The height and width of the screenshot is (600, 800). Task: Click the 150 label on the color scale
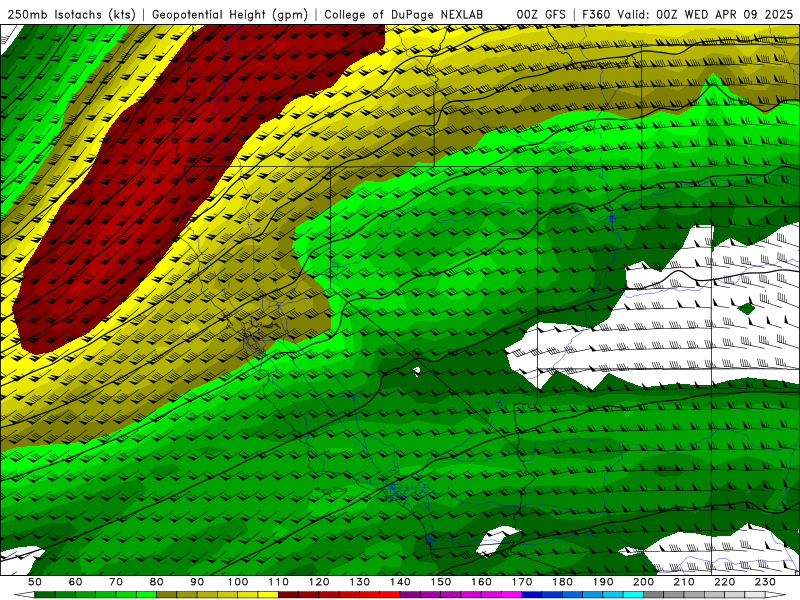click(441, 582)
